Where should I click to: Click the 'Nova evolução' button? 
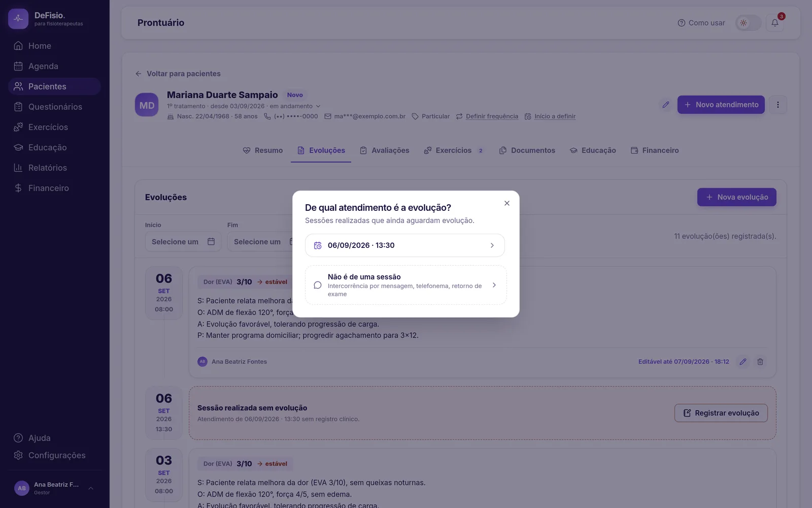pos(736,197)
